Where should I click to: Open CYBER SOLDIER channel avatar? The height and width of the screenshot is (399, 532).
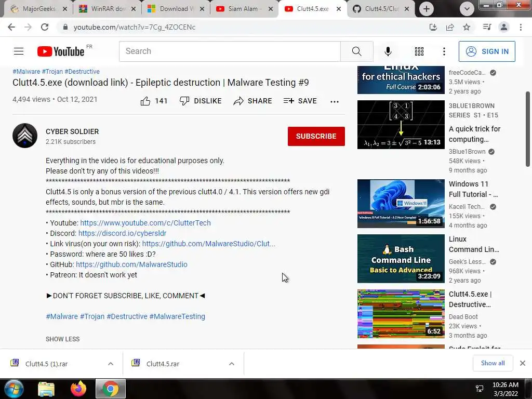coord(25,136)
